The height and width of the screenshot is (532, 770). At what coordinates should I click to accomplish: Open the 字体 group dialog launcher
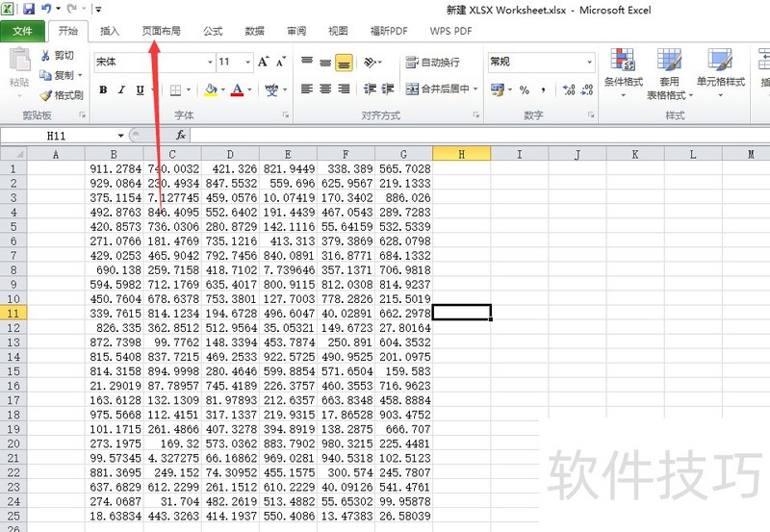click(285, 114)
